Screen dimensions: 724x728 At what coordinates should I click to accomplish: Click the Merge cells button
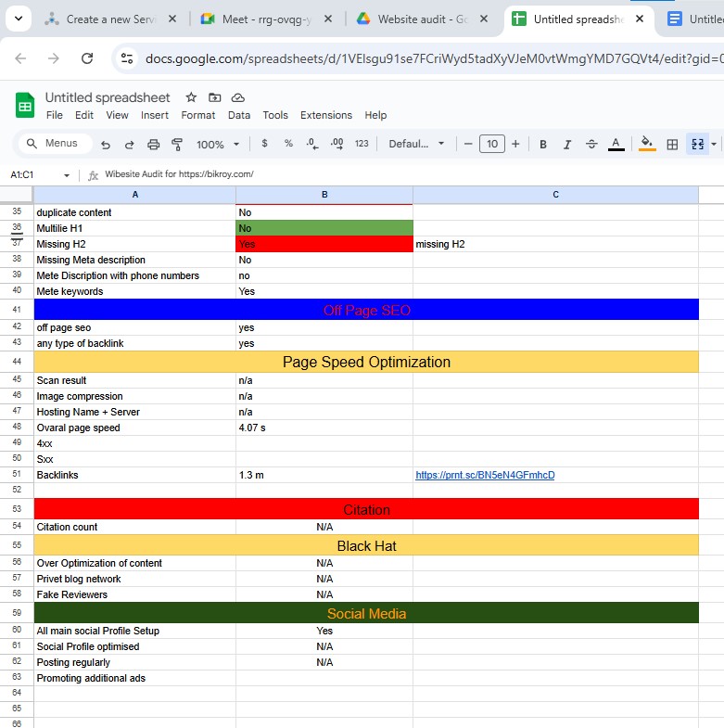tap(697, 144)
